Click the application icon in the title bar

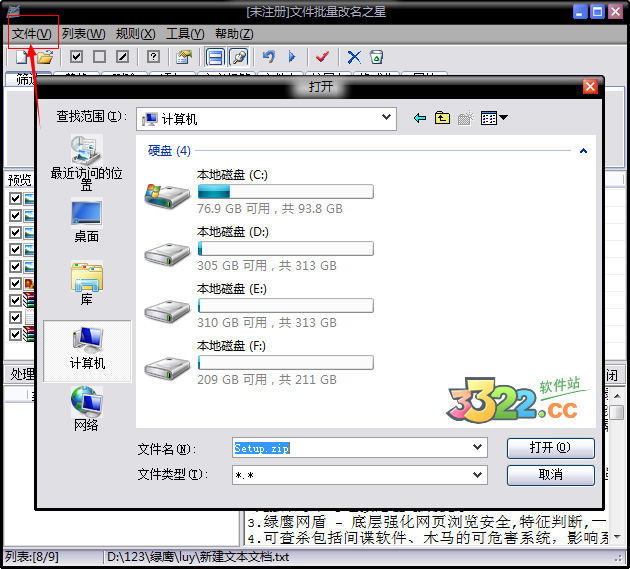13,11
